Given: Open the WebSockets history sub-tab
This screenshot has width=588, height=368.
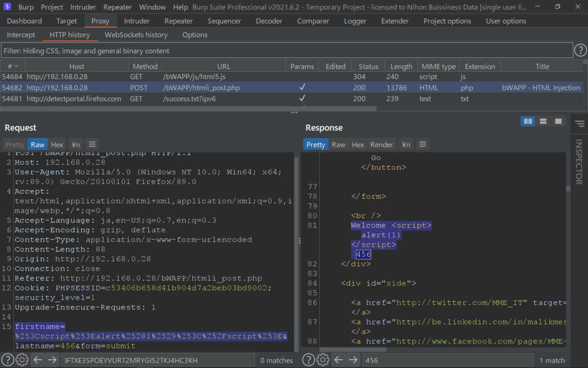Looking at the screenshot, I should (x=136, y=35).
